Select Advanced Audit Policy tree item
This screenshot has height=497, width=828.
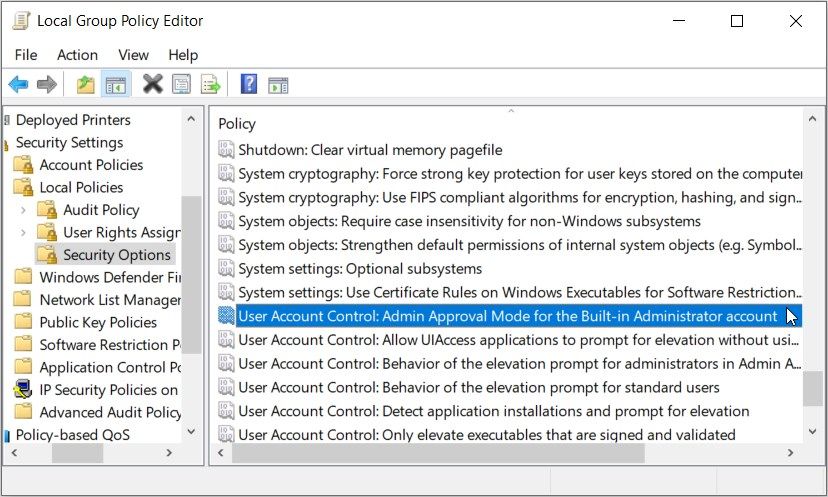point(110,412)
